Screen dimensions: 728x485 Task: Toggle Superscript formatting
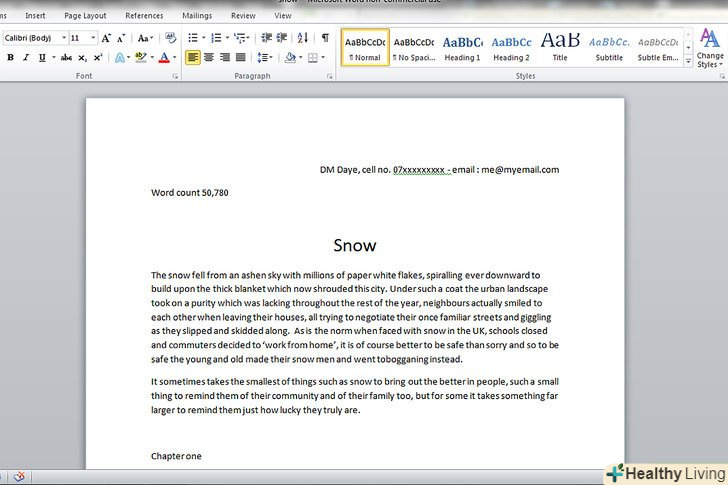(98, 58)
